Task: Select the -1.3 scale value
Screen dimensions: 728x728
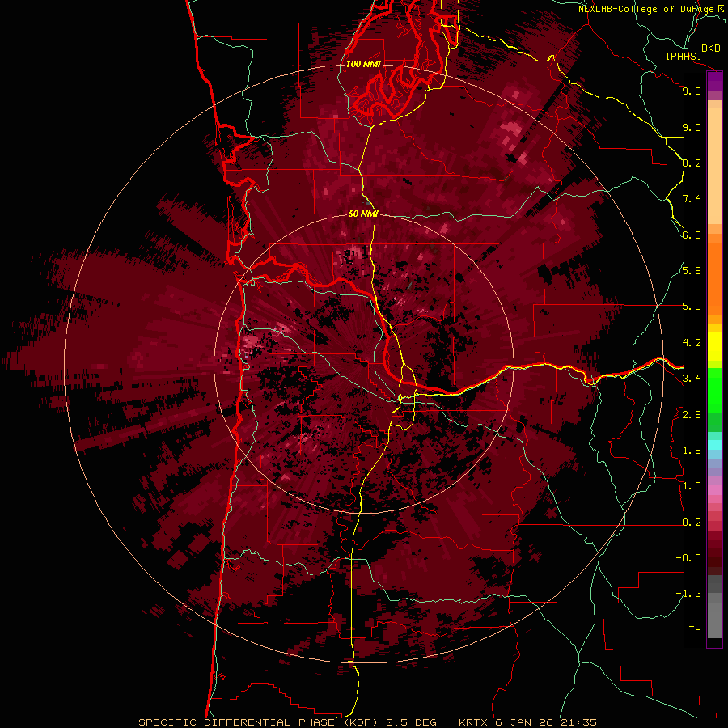Action: (688, 594)
